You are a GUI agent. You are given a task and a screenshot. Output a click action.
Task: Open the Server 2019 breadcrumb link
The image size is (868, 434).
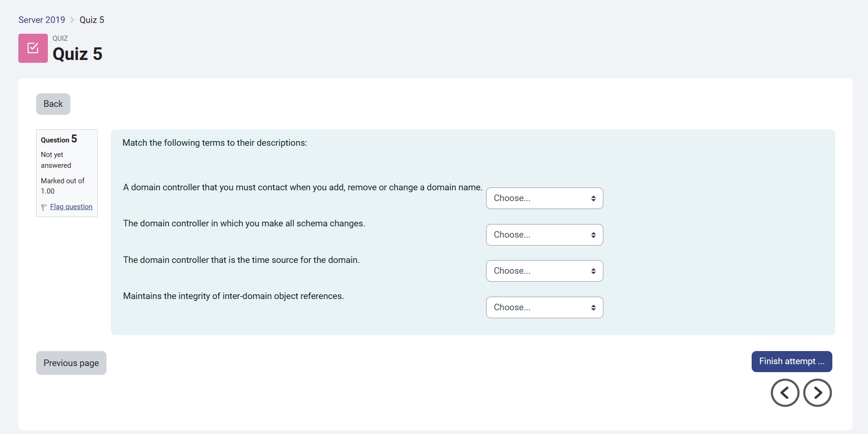click(x=41, y=20)
